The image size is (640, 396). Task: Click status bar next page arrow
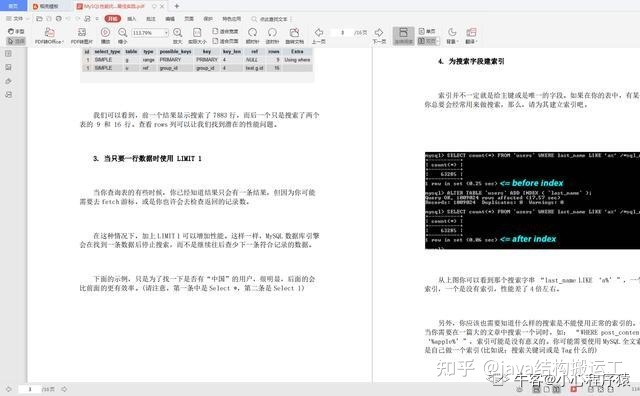click(x=64, y=389)
